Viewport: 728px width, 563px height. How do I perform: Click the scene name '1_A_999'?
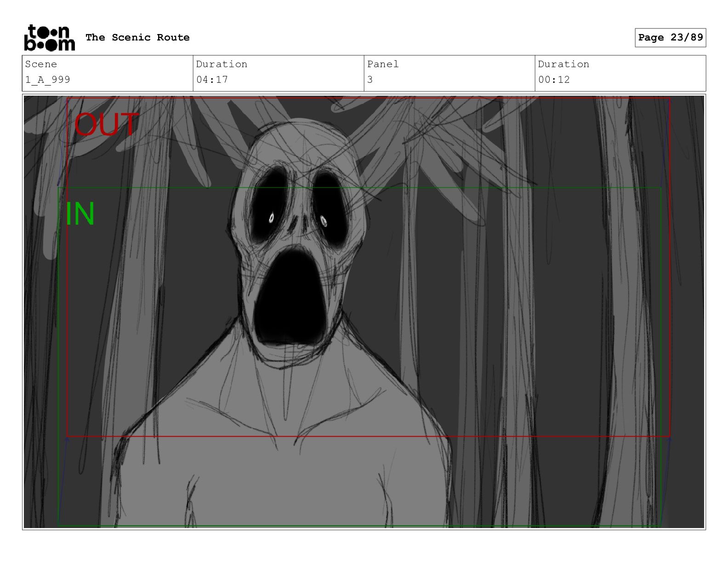coord(48,80)
